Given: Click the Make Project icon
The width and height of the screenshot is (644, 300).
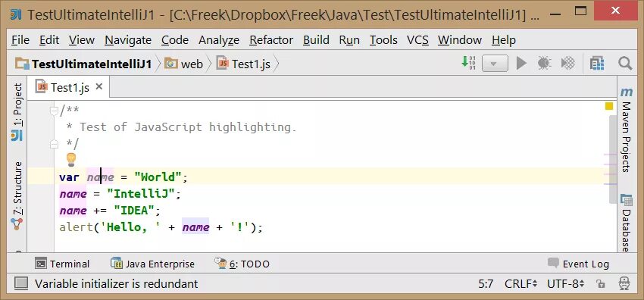Looking at the screenshot, I should [x=469, y=63].
